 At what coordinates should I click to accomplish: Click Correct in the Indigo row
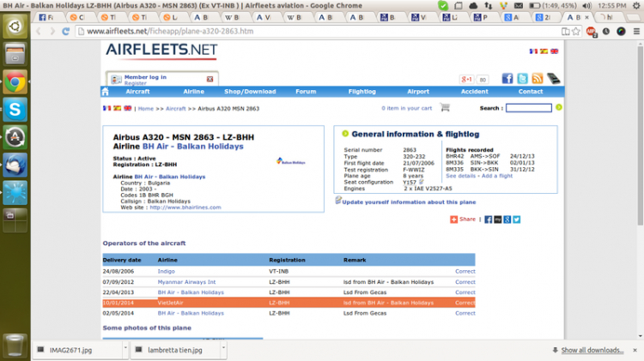[x=465, y=271]
